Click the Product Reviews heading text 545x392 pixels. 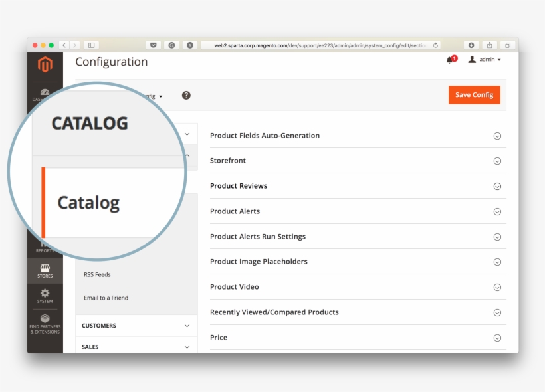(239, 186)
